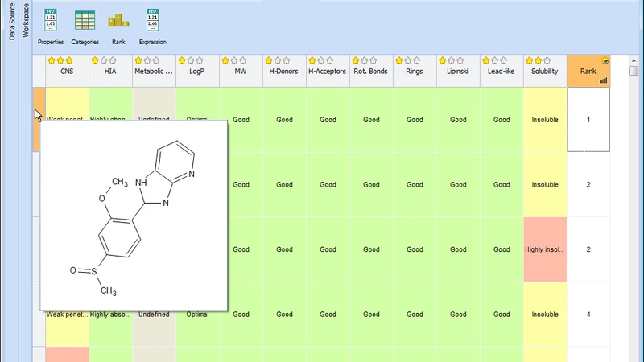Click the Rank column sort icon
The image size is (644, 362).
point(603,80)
